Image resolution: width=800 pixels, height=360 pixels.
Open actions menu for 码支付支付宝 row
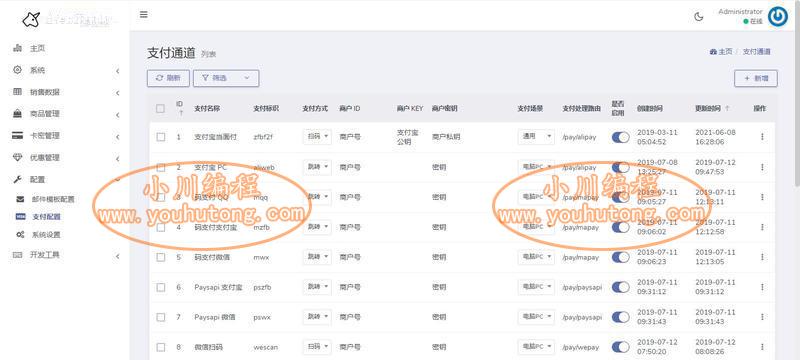point(762,227)
